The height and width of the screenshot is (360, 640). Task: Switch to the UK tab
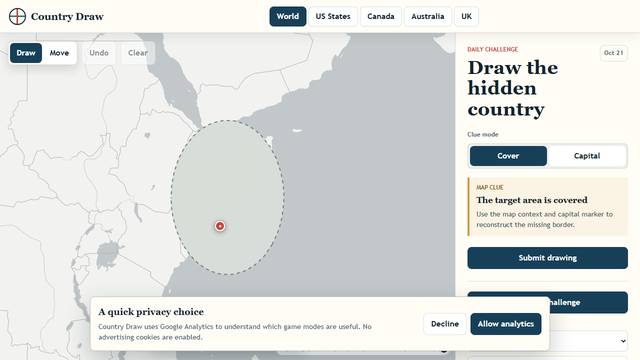(x=467, y=16)
